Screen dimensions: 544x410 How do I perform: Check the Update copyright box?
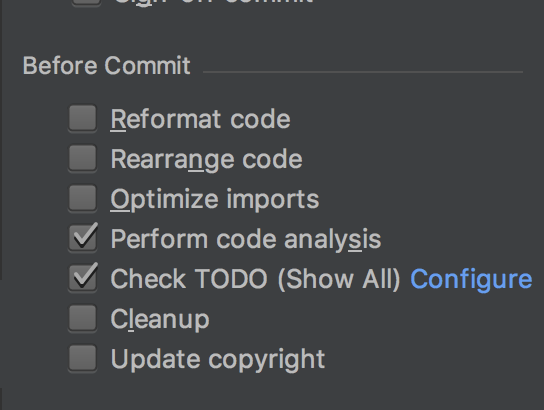tap(83, 358)
